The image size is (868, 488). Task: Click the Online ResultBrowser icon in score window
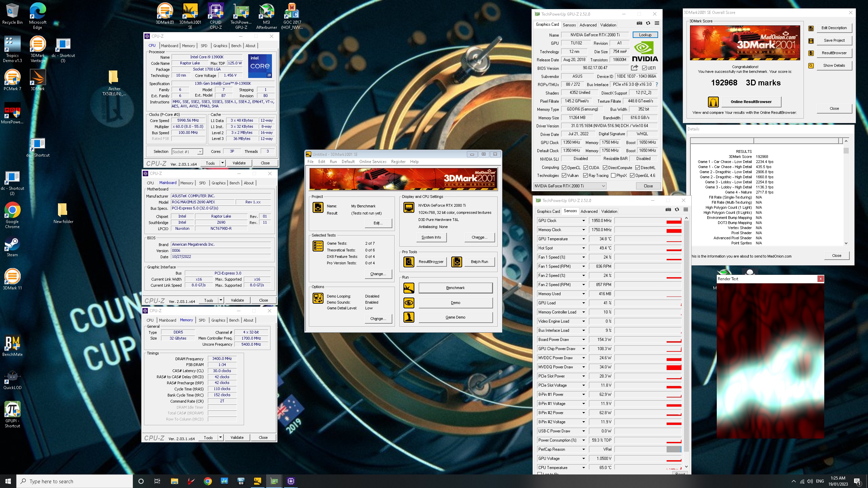pyautogui.click(x=713, y=102)
